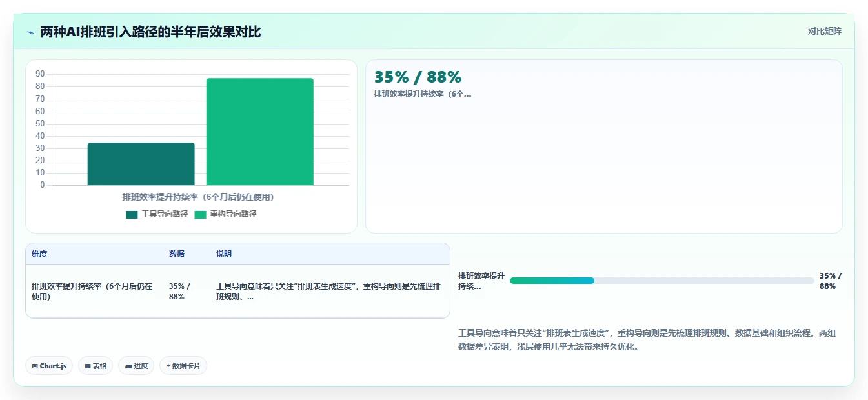Click the Chart.js chip icon
Viewport: 868px width, 400px height.
coord(35,366)
